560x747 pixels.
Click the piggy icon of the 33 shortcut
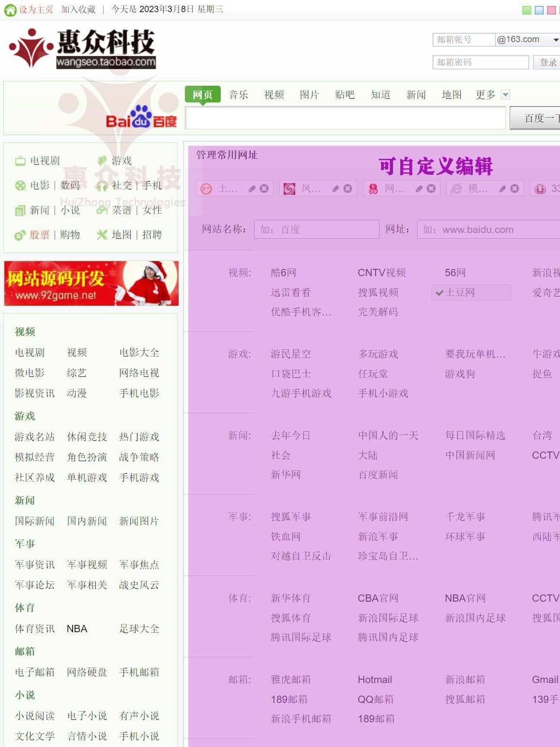pyautogui.click(x=540, y=188)
